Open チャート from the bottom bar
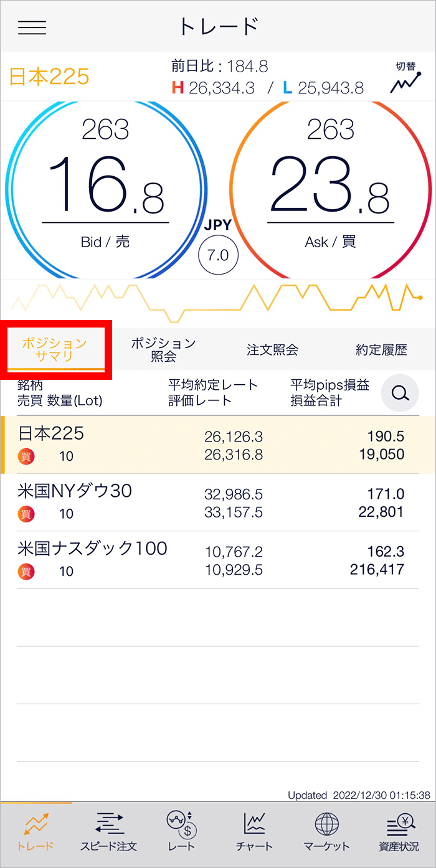 coord(254,831)
